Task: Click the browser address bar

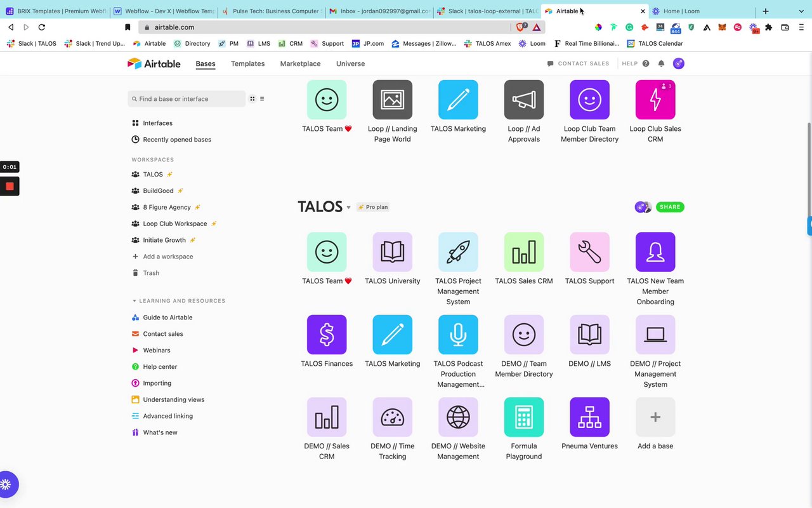Action: [324, 27]
